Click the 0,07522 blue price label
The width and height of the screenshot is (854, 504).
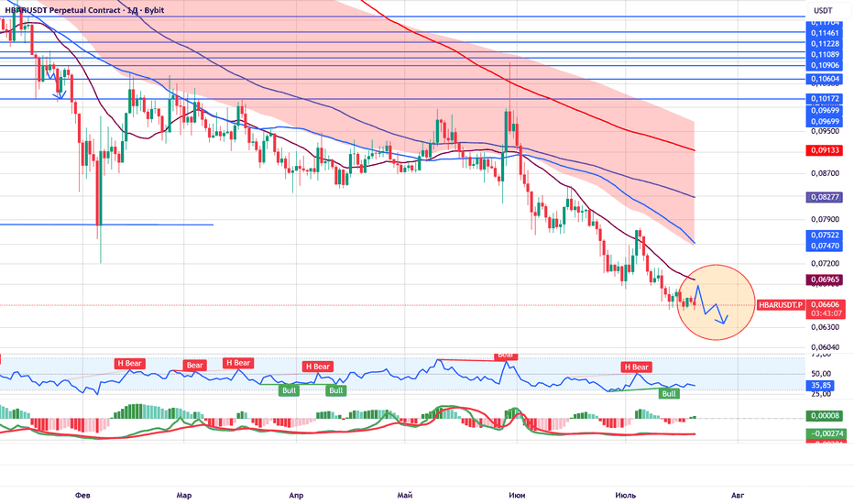(825, 236)
